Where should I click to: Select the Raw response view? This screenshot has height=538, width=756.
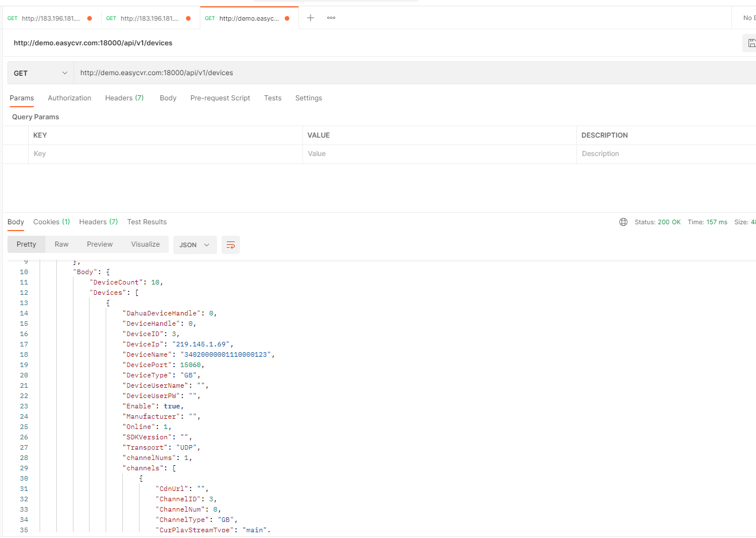(x=61, y=244)
